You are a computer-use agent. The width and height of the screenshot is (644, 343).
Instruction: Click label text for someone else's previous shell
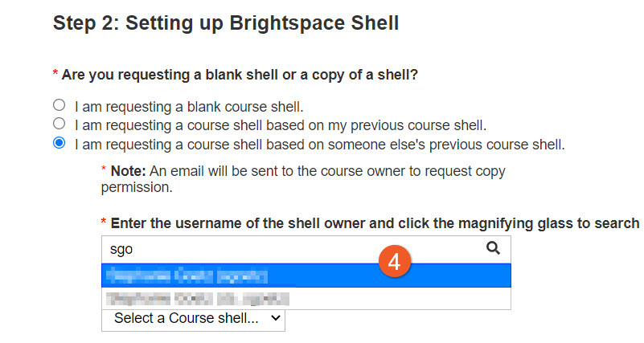coord(319,145)
